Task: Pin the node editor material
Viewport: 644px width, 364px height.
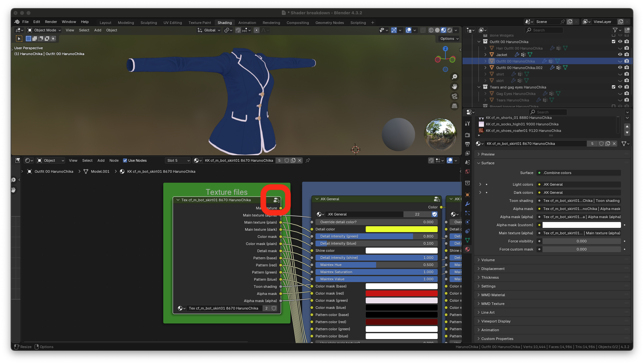Action: click(308, 160)
